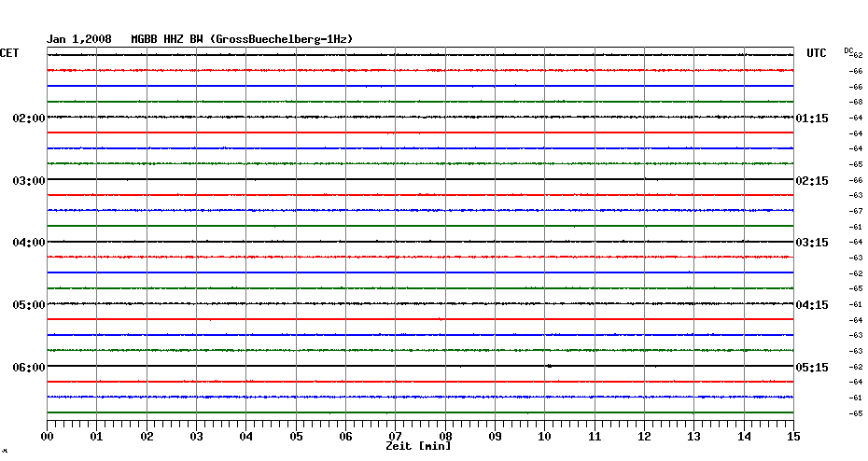Click the '09' minute axis label
The width and height of the screenshot is (868, 461).
pos(495,437)
